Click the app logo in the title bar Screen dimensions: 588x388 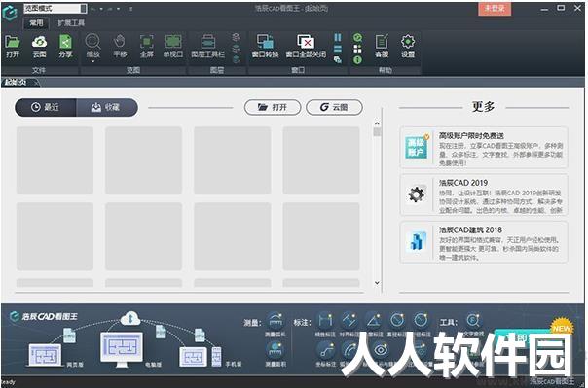(x=10, y=13)
